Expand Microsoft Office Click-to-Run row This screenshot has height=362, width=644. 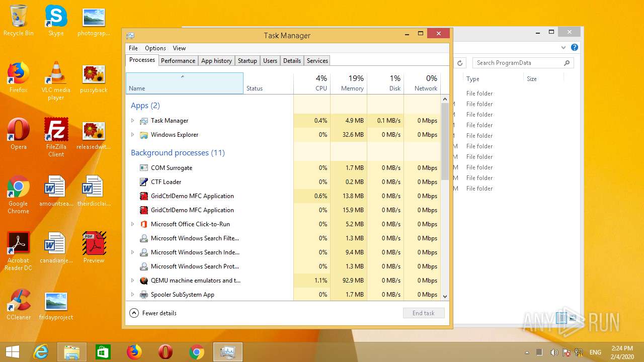click(x=133, y=224)
